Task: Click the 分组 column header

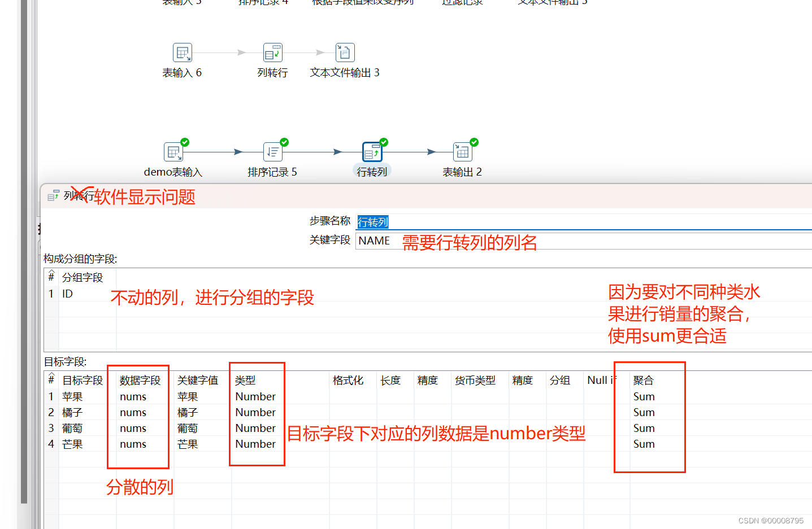Action: (x=560, y=381)
